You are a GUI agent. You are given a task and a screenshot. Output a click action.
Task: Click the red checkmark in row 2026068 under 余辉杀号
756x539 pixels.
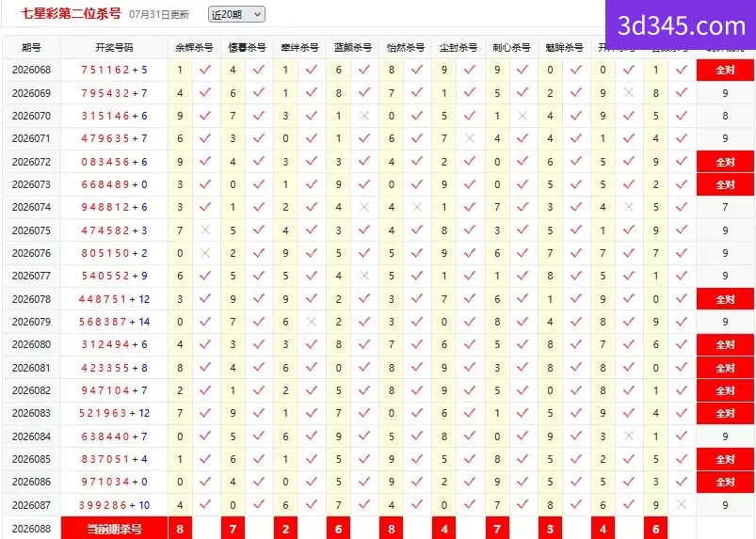coord(205,70)
